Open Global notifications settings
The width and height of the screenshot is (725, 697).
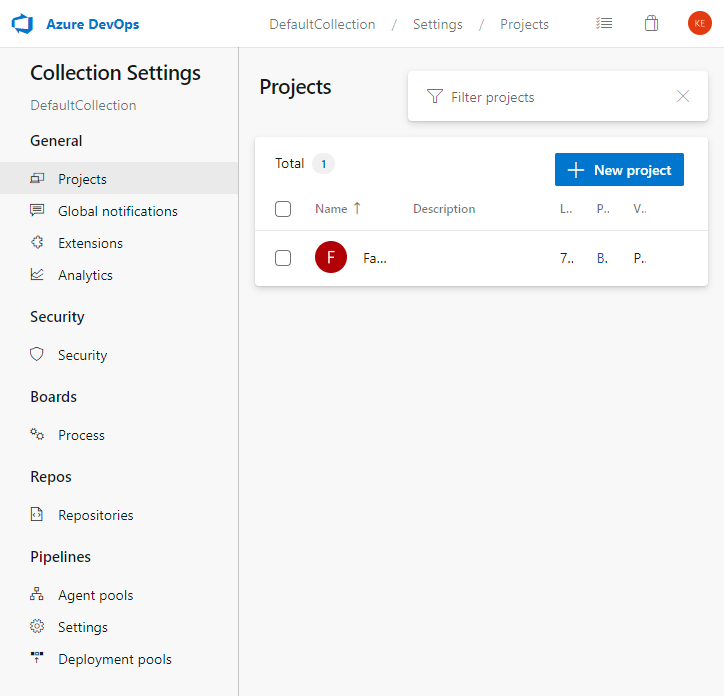[117, 211]
